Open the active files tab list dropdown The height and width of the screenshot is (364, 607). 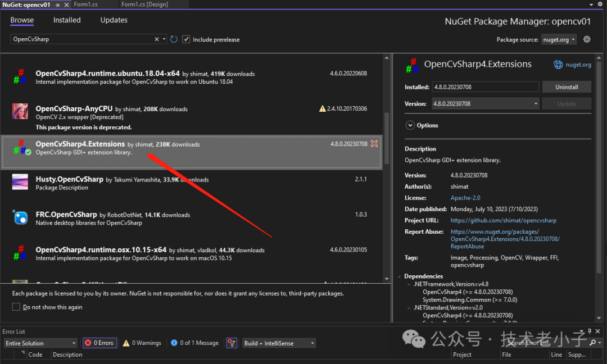click(591, 4)
